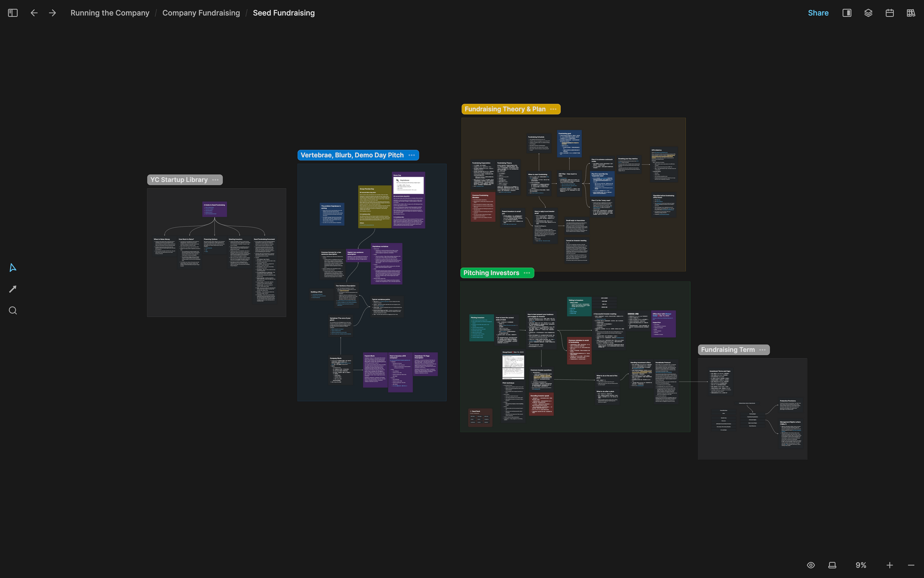Select the pointer cursor tool
924x578 pixels.
tap(13, 268)
